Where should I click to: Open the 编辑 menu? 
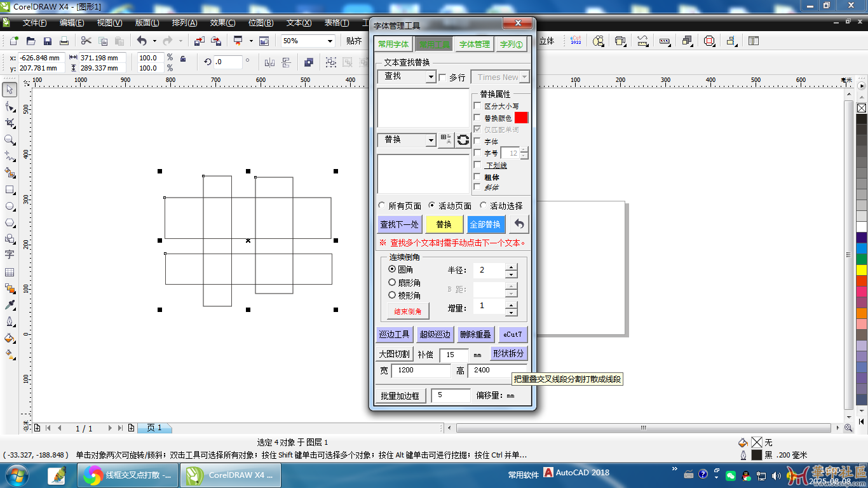click(72, 23)
